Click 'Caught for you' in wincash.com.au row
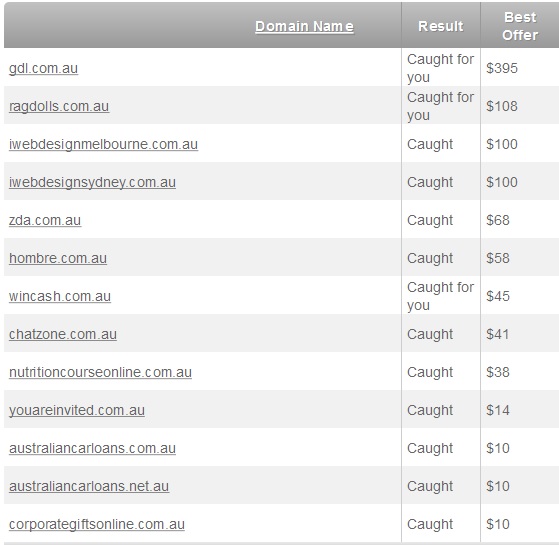 coord(441,296)
